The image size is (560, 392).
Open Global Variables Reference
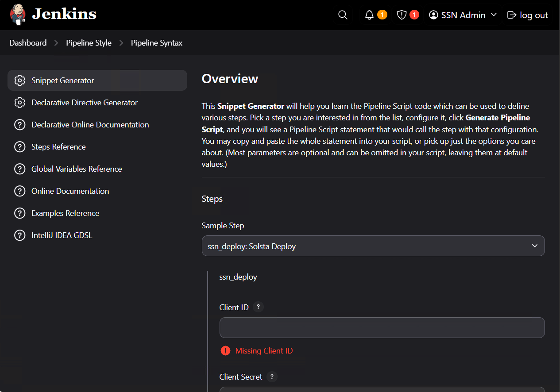pyautogui.click(x=77, y=169)
